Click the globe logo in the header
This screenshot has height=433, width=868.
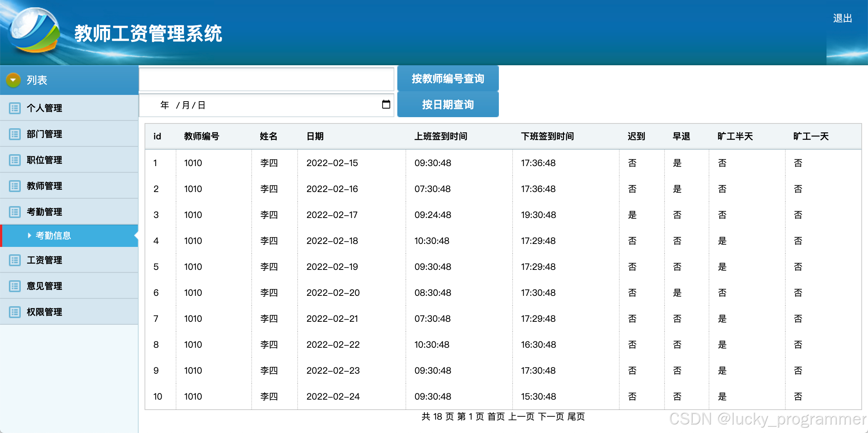pyautogui.click(x=35, y=30)
